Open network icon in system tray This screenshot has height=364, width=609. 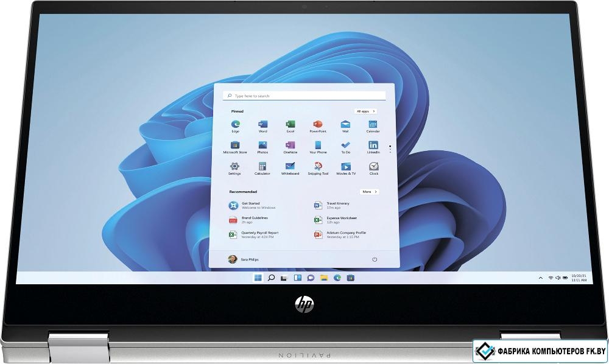(x=551, y=278)
